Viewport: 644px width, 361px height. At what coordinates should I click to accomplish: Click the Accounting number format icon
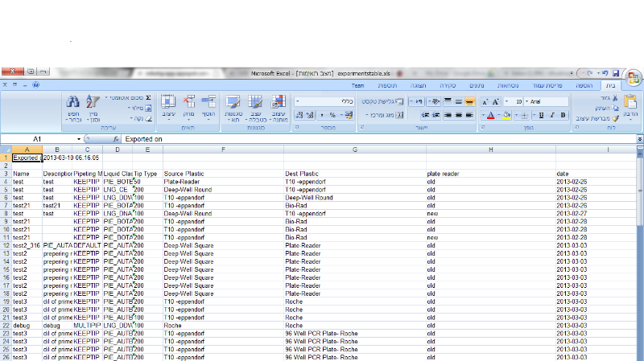(349, 115)
